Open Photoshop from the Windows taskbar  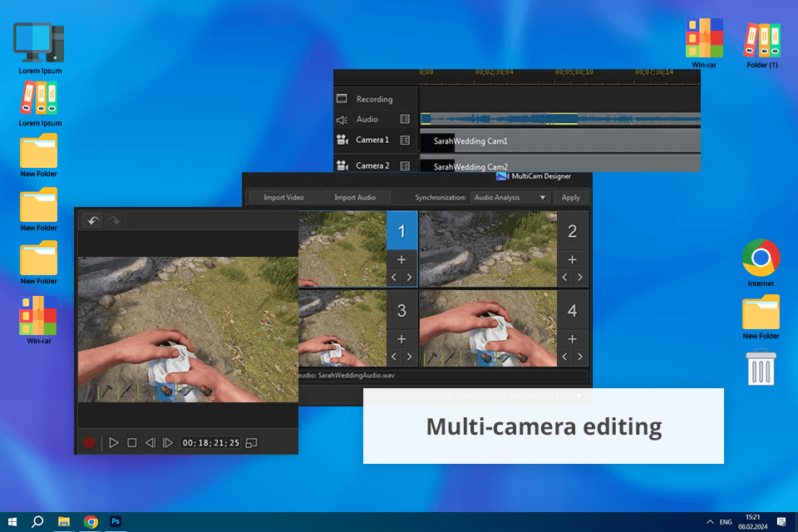(x=116, y=521)
